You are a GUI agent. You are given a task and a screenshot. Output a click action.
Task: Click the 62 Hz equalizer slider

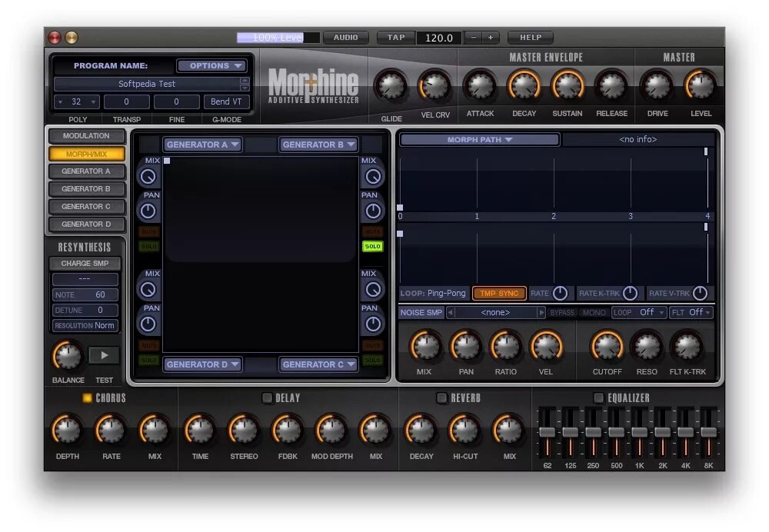coord(548,432)
